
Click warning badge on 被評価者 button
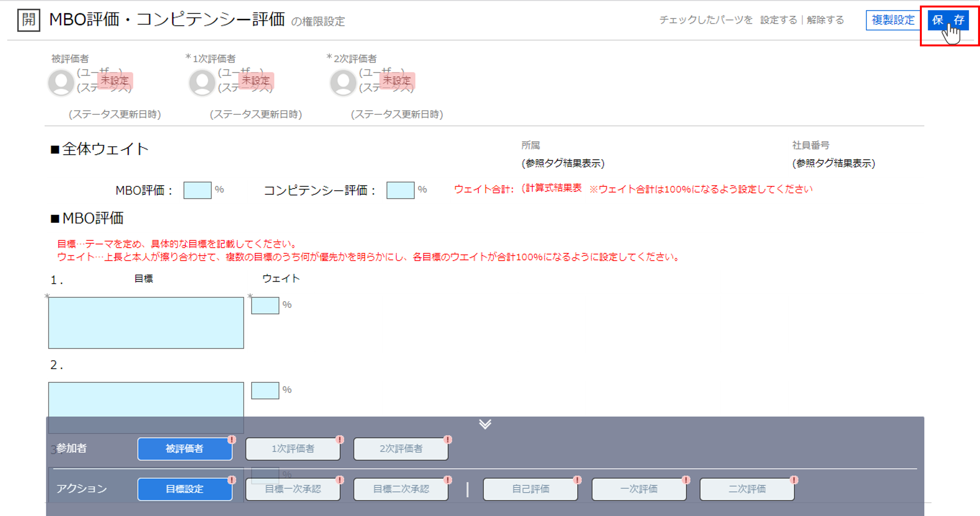pyautogui.click(x=232, y=440)
